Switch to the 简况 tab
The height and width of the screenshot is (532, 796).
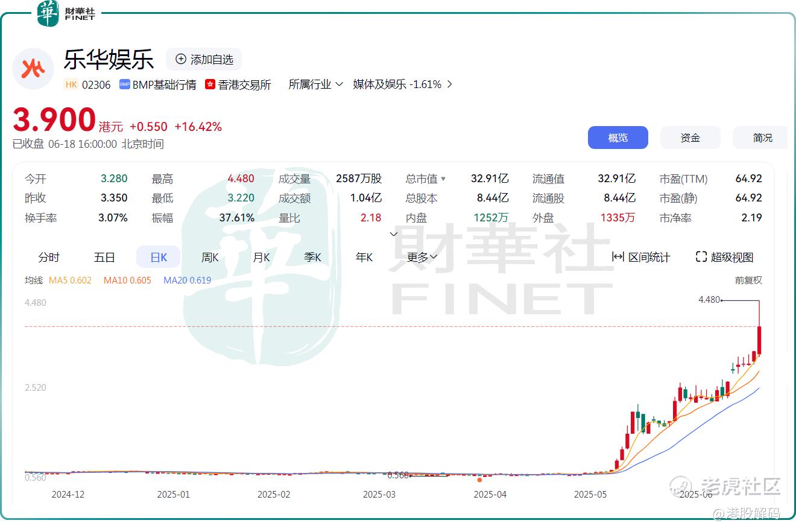761,138
